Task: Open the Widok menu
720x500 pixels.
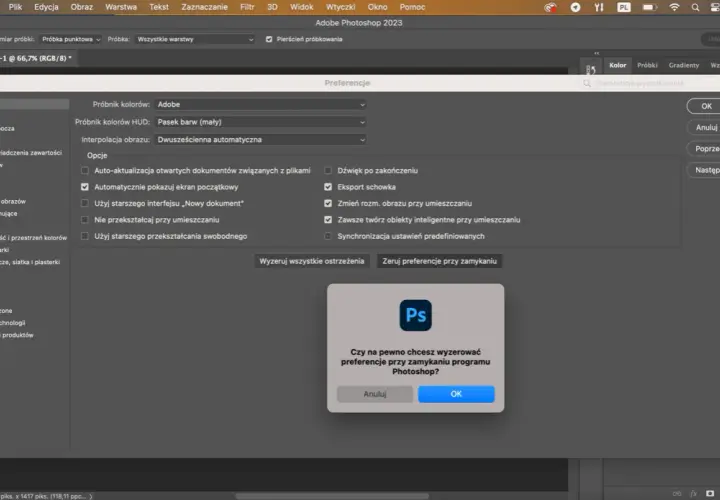Action: tap(302, 7)
